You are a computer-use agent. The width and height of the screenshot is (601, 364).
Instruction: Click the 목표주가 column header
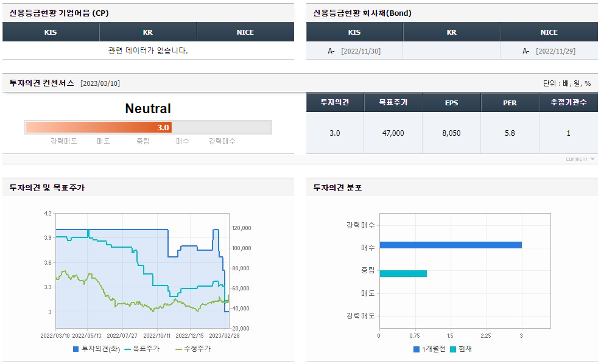click(393, 102)
